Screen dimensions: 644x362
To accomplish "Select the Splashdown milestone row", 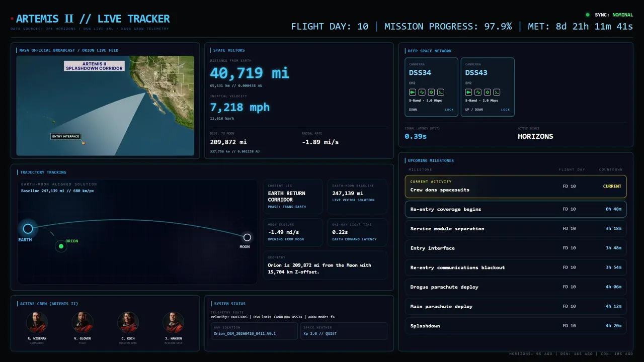I will pos(516,326).
